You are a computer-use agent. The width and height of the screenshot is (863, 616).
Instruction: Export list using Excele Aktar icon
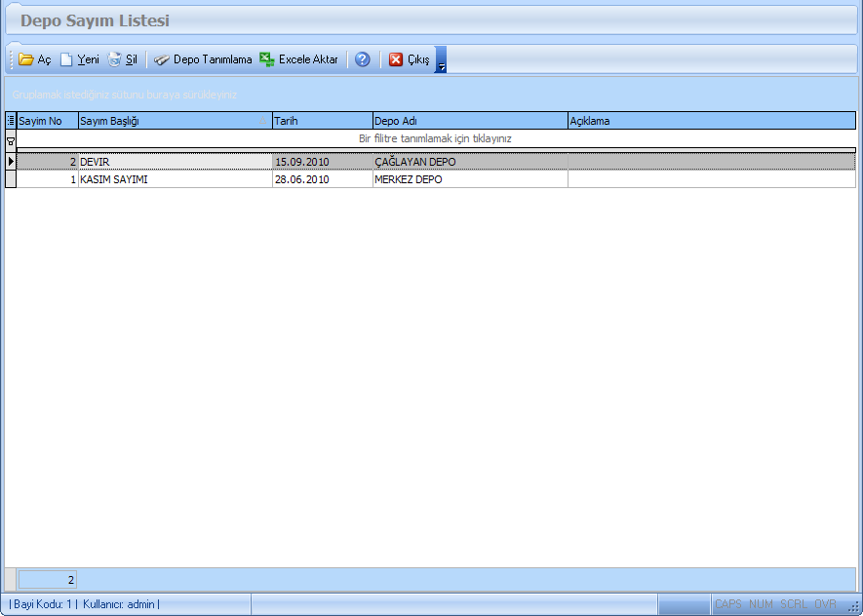267,59
